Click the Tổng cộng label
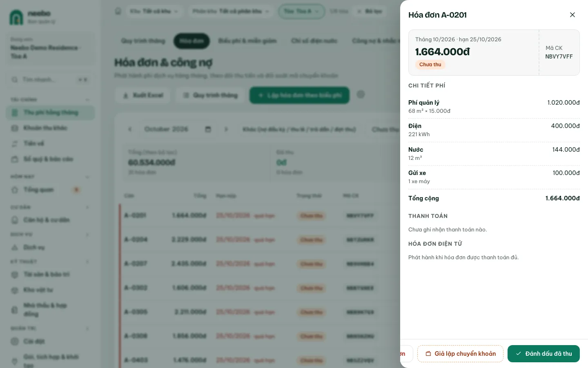The width and height of the screenshot is (588, 368). [x=423, y=198]
